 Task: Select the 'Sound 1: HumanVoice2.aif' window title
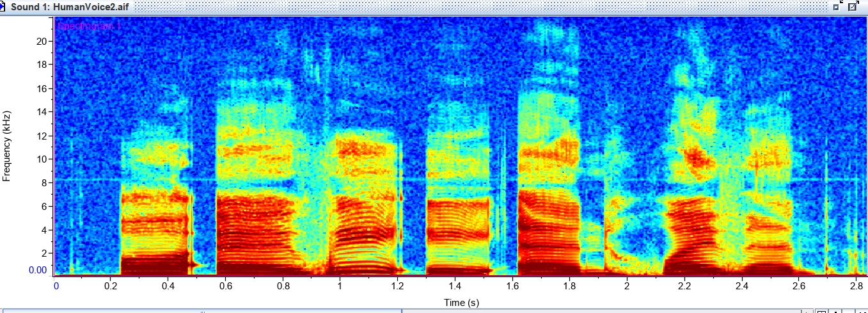pos(65,6)
